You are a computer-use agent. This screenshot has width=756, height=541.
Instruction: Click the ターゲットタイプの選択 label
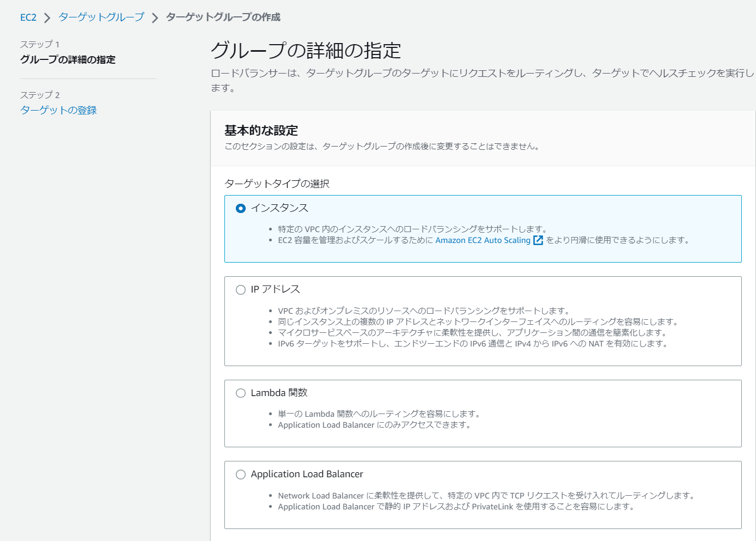point(277,184)
